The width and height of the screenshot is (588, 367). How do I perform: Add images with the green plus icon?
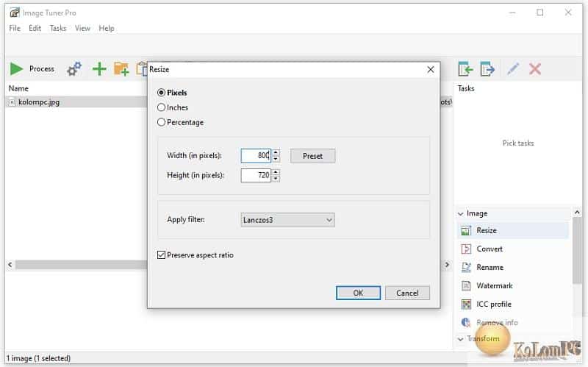click(99, 69)
